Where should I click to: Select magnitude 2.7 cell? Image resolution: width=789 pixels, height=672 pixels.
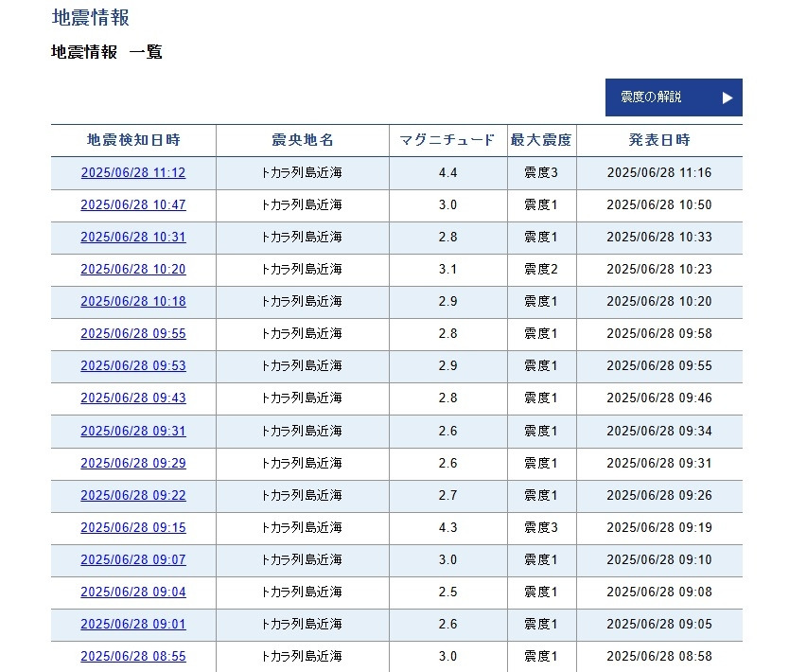tap(447, 495)
